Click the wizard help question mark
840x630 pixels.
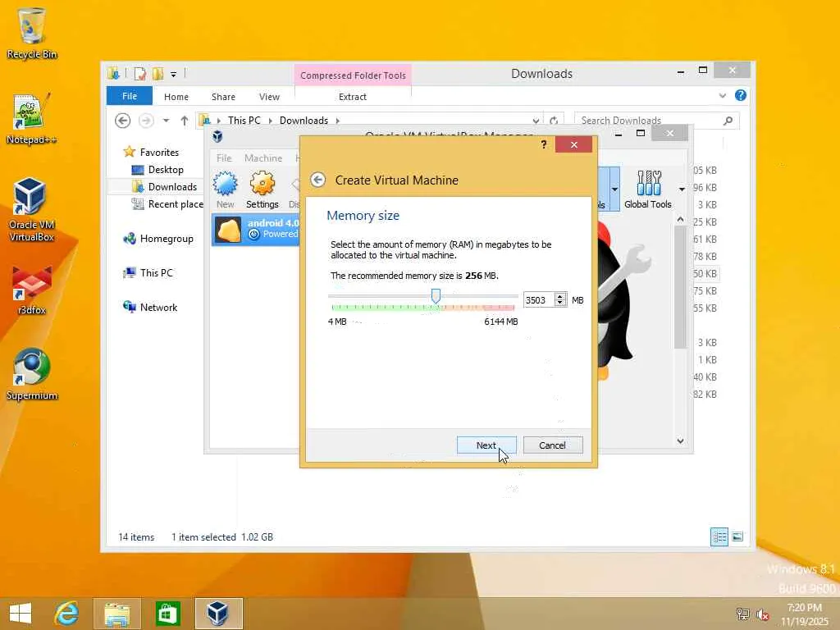pos(544,144)
